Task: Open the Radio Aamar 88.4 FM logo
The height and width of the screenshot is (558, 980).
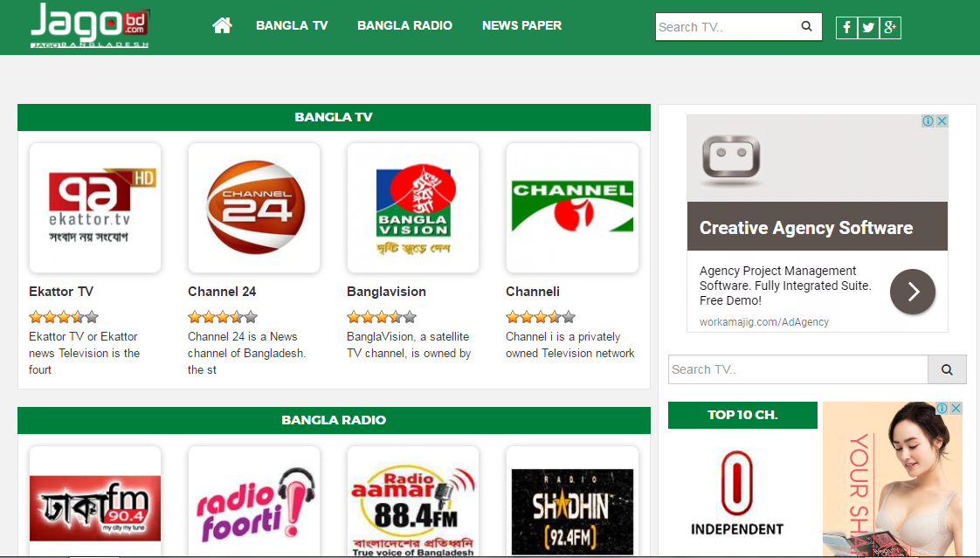Action: coord(413,502)
